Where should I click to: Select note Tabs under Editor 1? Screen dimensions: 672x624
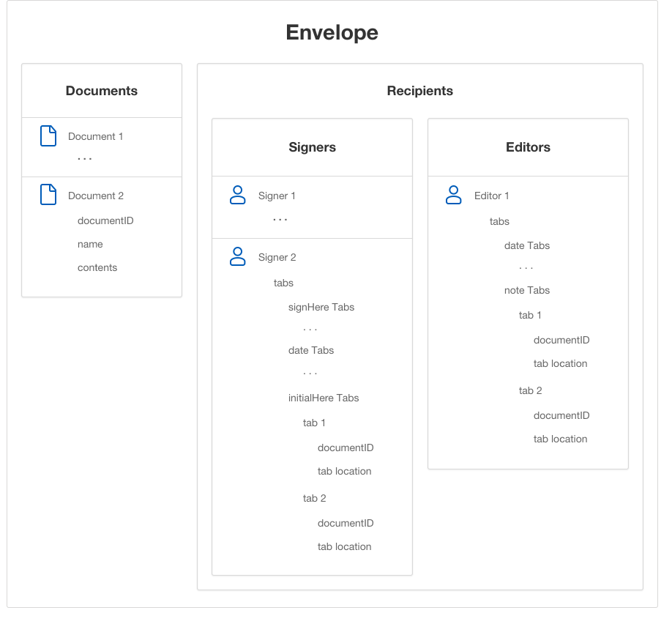(526, 290)
